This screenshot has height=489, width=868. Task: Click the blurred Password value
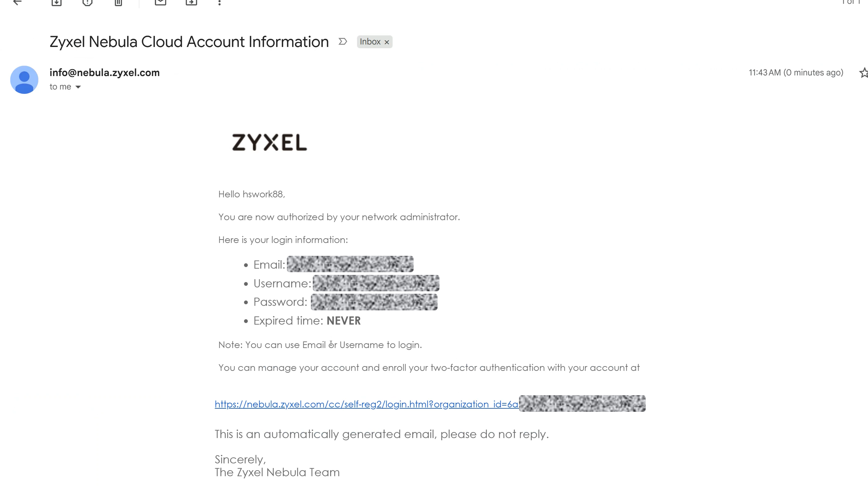tap(374, 302)
